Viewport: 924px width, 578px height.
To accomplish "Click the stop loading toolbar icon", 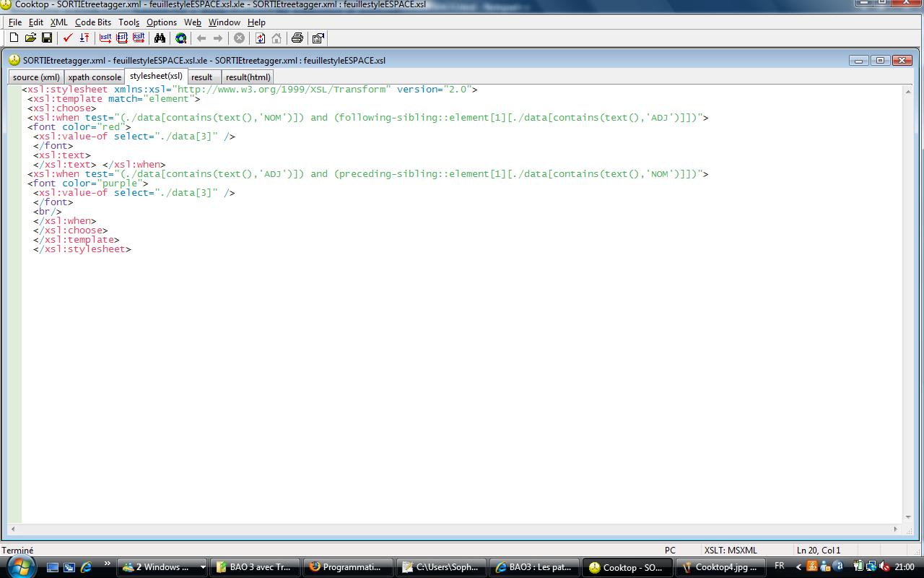I will coord(239,38).
